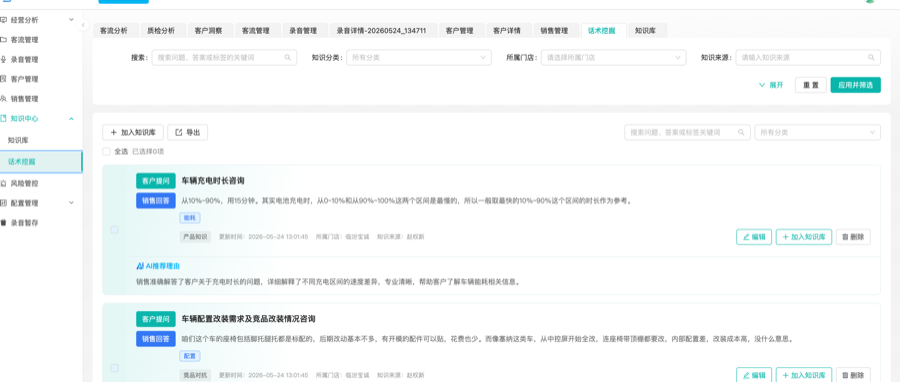The width and height of the screenshot is (900, 382).
Task: Collapse the sidebar with the arrow handle
Action: tap(83, 25)
